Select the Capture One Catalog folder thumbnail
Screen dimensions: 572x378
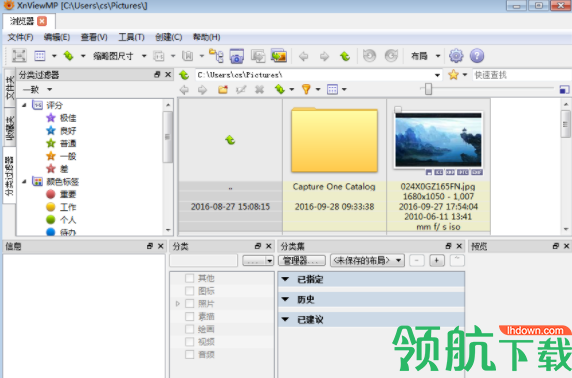[334, 140]
